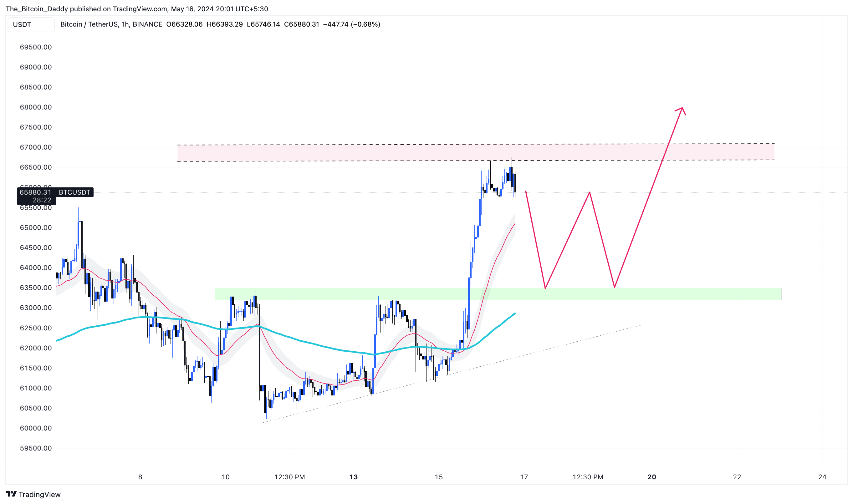
Task: Click the high value H66393.29
Action: (x=225, y=24)
